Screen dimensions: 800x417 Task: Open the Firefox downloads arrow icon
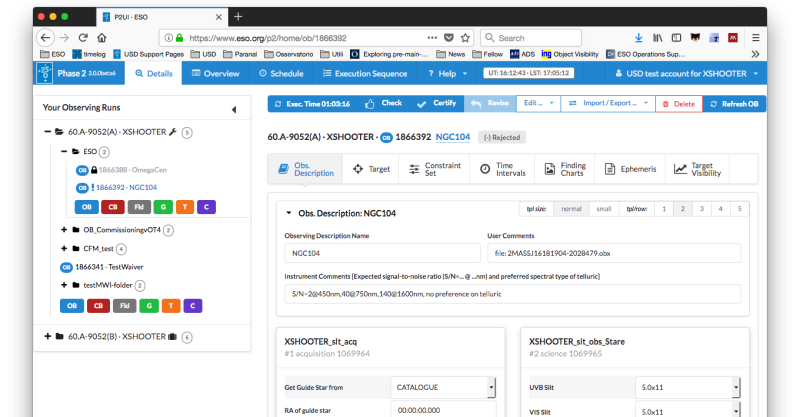pyautogui.click(x=639, y=38)
